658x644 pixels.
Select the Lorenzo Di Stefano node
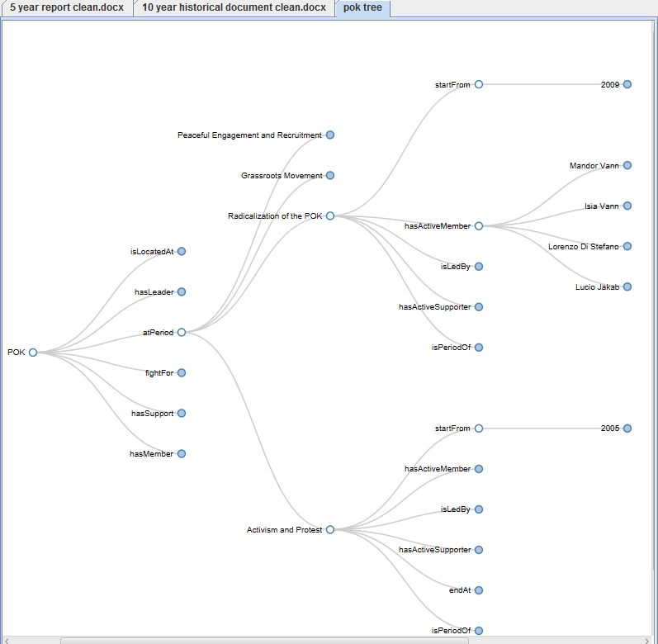[627, 246]
